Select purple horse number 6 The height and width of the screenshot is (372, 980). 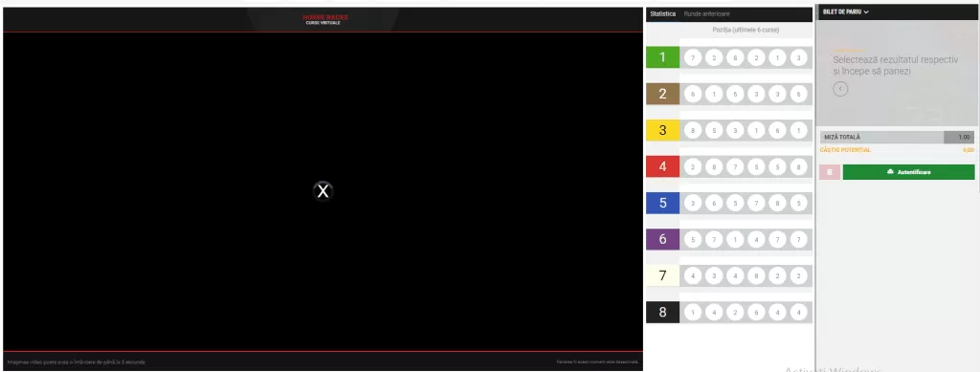(662, 240)
